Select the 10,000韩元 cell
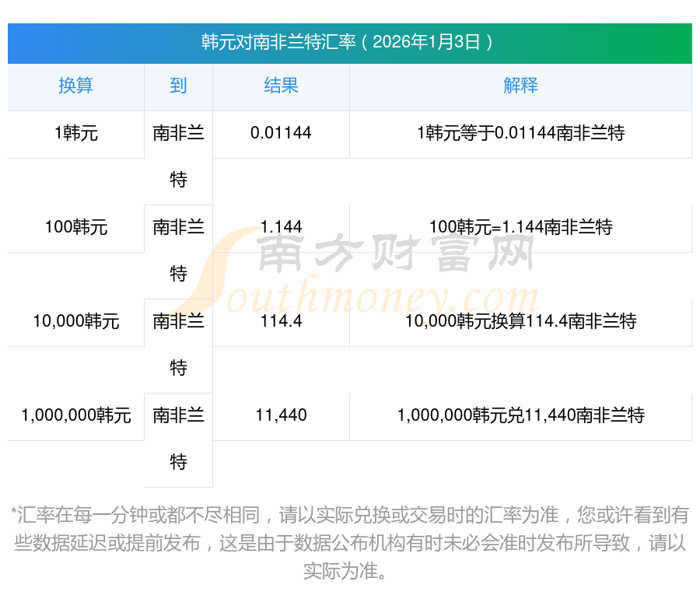The image size is (700, 595). [x=75, y=321]
